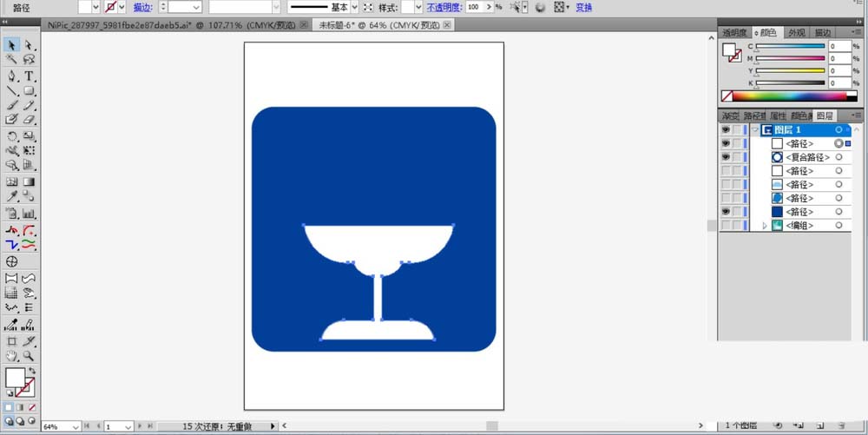Open the Recolor Artwork color wheel icon
Image resolution: width=868 pixels, height=435 pixels.
tap(540, 7)
